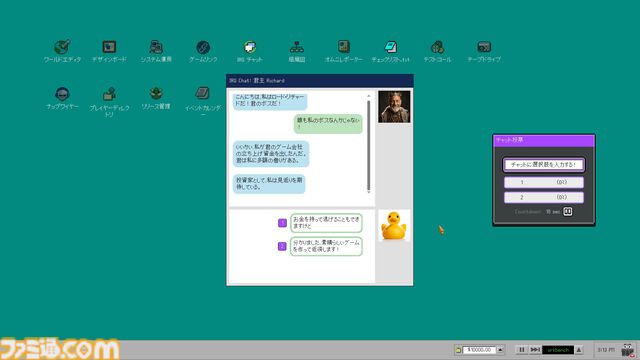Click the fast-forward button in the taskbar

click(535, 350)
